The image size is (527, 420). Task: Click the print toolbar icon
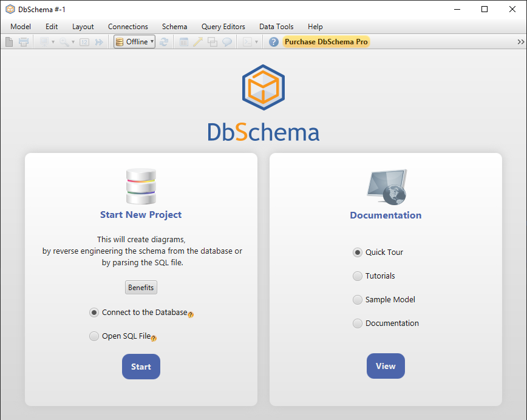pos(24,42)
